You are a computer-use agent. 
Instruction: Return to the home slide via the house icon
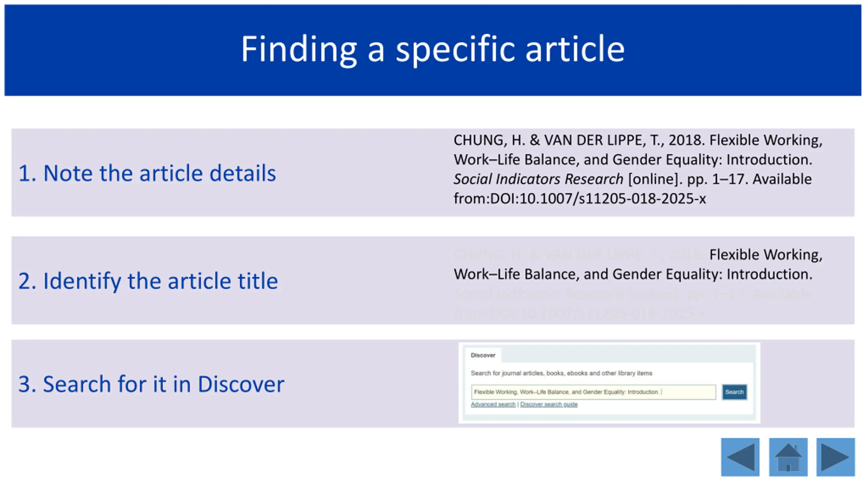(x=788, y=457)
